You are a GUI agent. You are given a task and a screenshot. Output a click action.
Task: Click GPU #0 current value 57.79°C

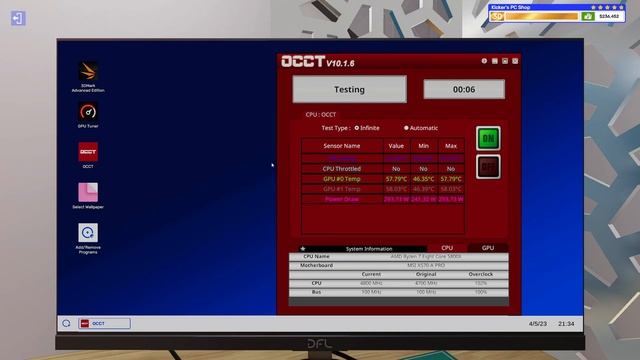(x=396, y=179)
